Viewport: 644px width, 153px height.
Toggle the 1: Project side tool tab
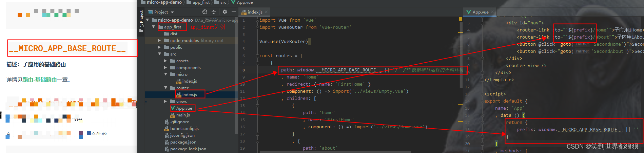pos(141,21)
